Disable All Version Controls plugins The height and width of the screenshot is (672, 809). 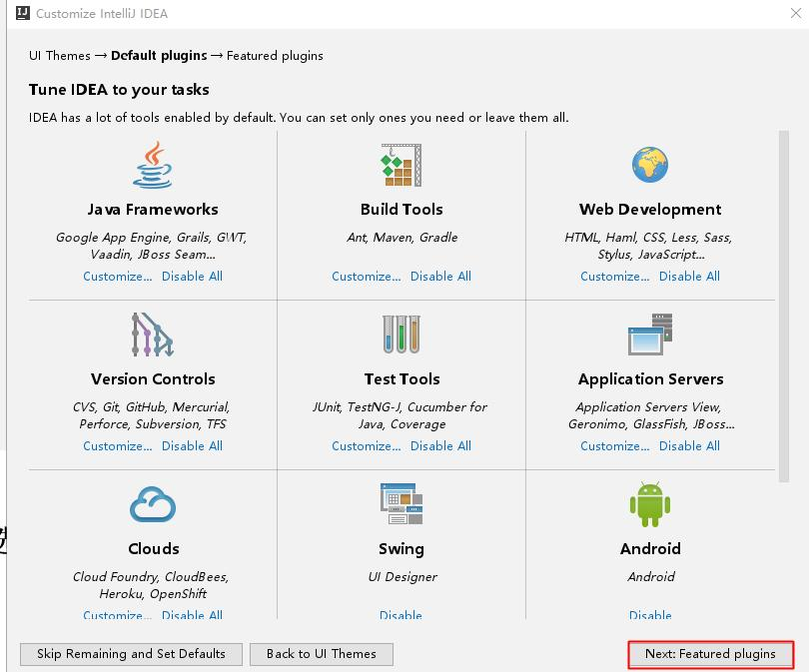coord(192,446)
